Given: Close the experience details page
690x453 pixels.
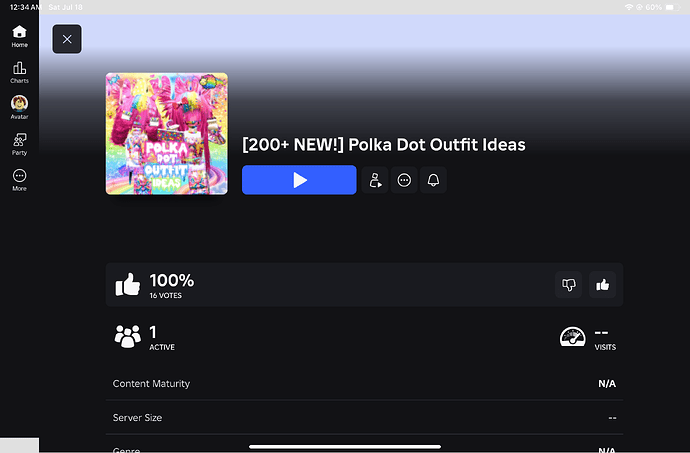Looking at the screenshot, I should point(67,39).
